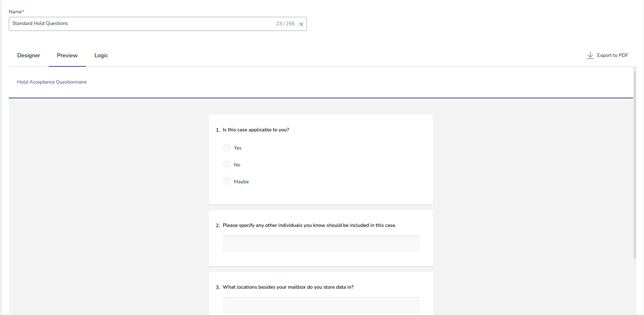Click the Export to PDF download icon

point(590,55)
